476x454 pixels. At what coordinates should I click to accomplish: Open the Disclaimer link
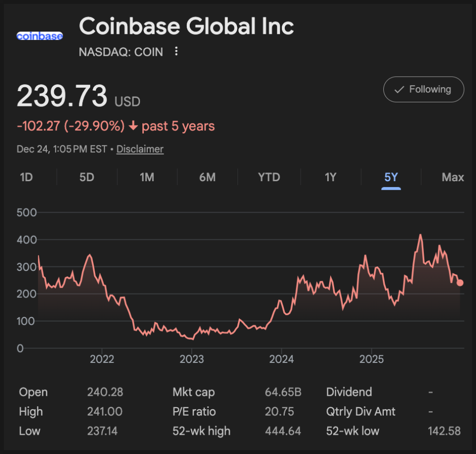pos(140,149)
